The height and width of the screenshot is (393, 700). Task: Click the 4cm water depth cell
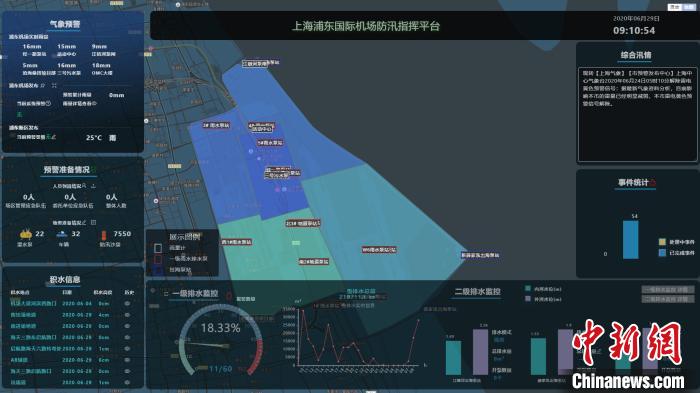click(x=104, y=315)
